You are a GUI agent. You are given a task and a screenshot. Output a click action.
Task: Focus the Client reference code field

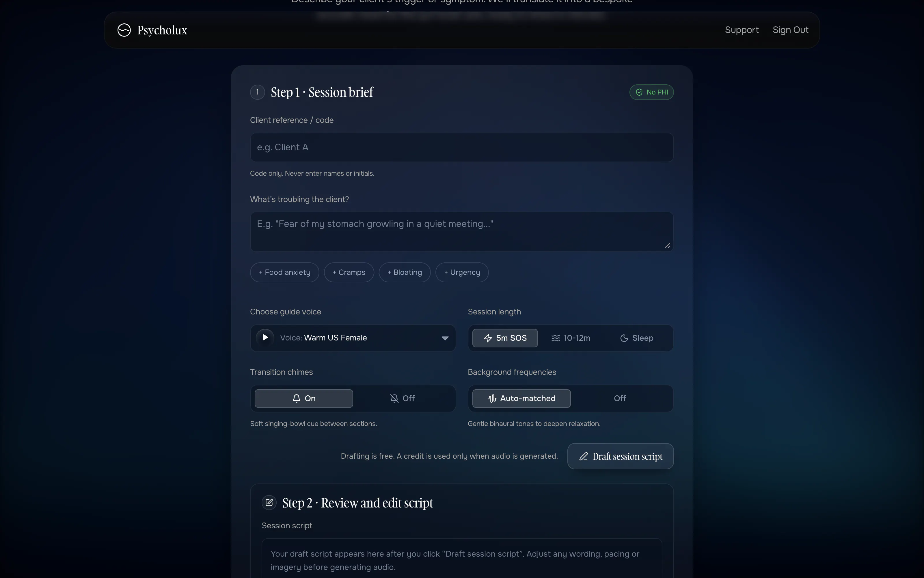pyautogui.click(x=462, y=148)
